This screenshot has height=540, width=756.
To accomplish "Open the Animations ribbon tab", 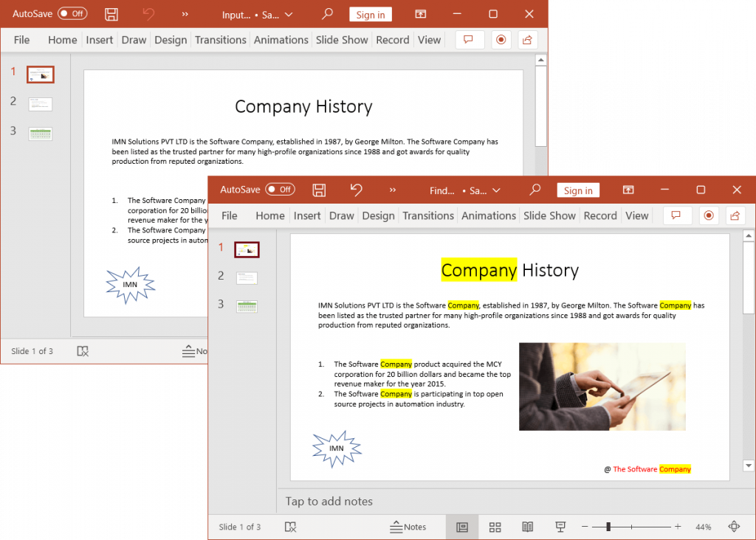I will pos(488,215).
